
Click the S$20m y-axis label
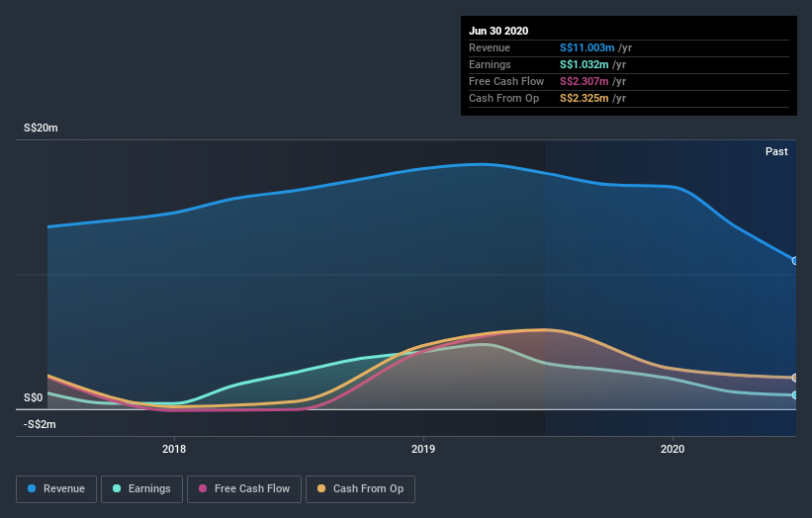point(41,128)
